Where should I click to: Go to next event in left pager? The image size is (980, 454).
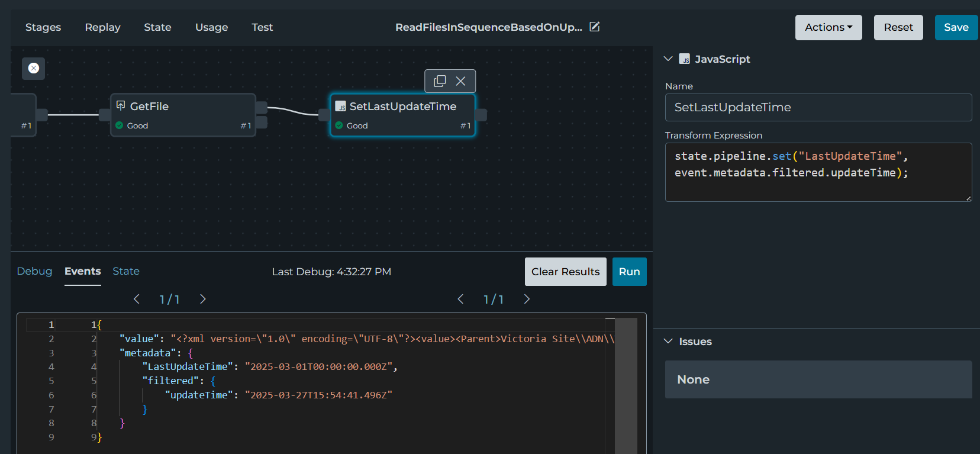(x=203, y=299)
